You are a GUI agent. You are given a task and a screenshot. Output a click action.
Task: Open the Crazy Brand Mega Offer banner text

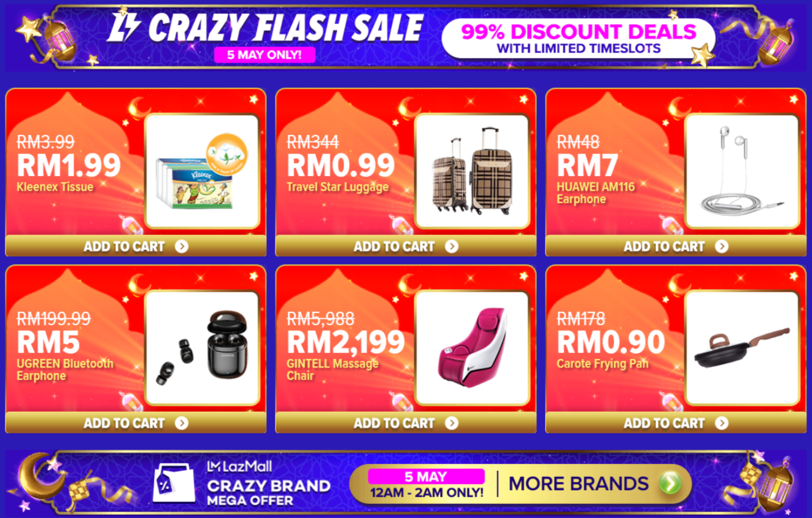click(x=268, y=492)
